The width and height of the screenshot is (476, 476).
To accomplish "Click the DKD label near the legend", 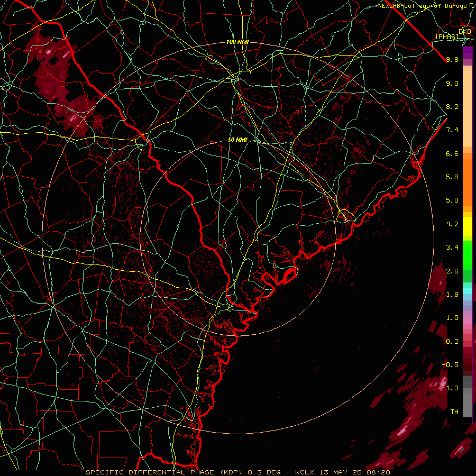I will click(465, 31).
